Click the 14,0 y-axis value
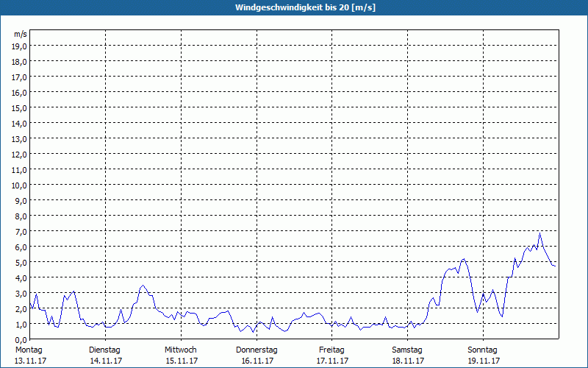Image resolution: width=588 pixels, height=368 pixels. coord(20,123)
